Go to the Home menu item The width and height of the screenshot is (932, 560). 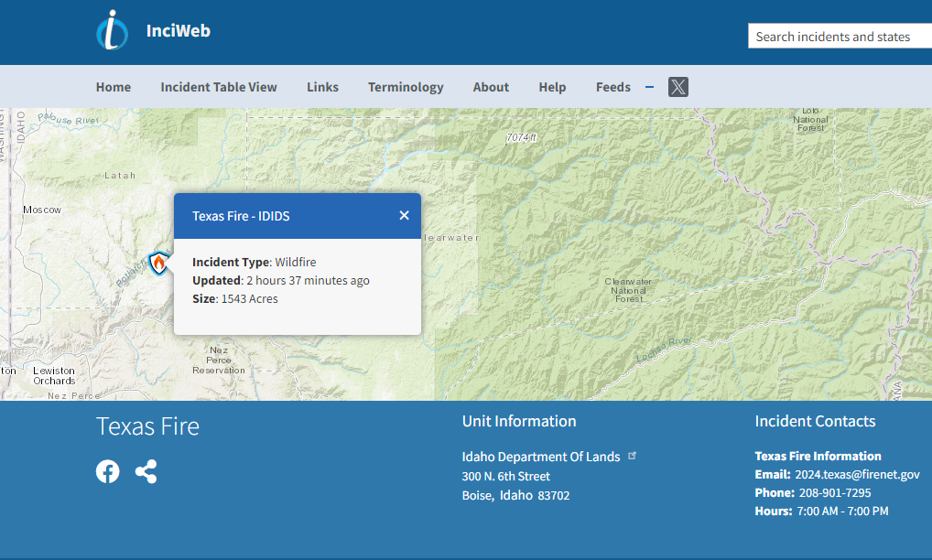(114, 87)
